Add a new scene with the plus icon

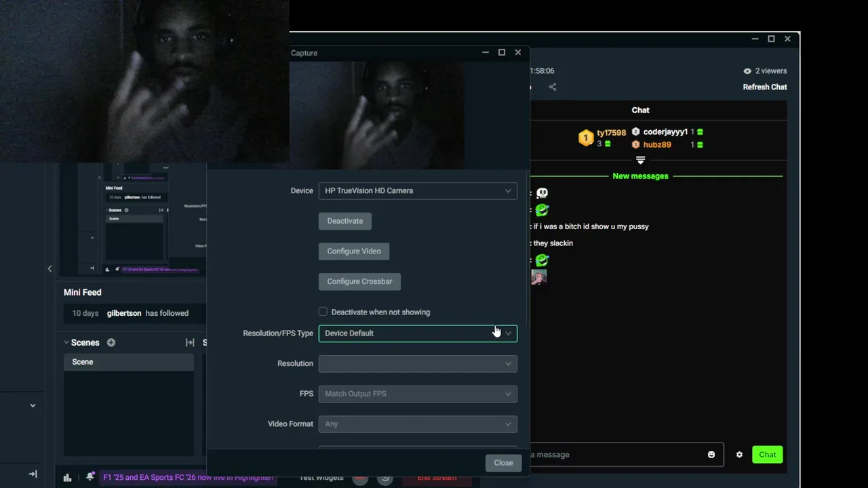tap(111, 342)
